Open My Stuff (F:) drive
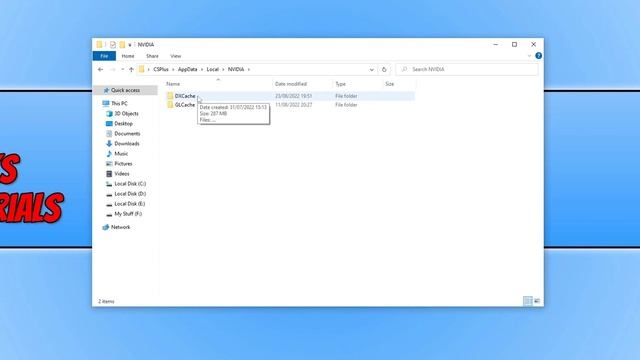This screenshot has height=360, width=640. tap(128, 214)
